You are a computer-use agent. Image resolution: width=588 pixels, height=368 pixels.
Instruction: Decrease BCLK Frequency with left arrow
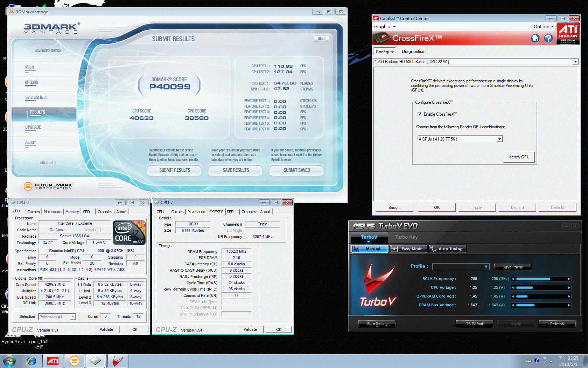click(513, 279)
